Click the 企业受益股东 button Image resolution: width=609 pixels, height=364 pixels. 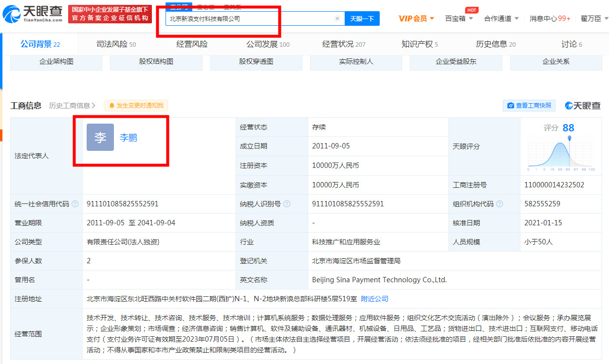[456, 62]
